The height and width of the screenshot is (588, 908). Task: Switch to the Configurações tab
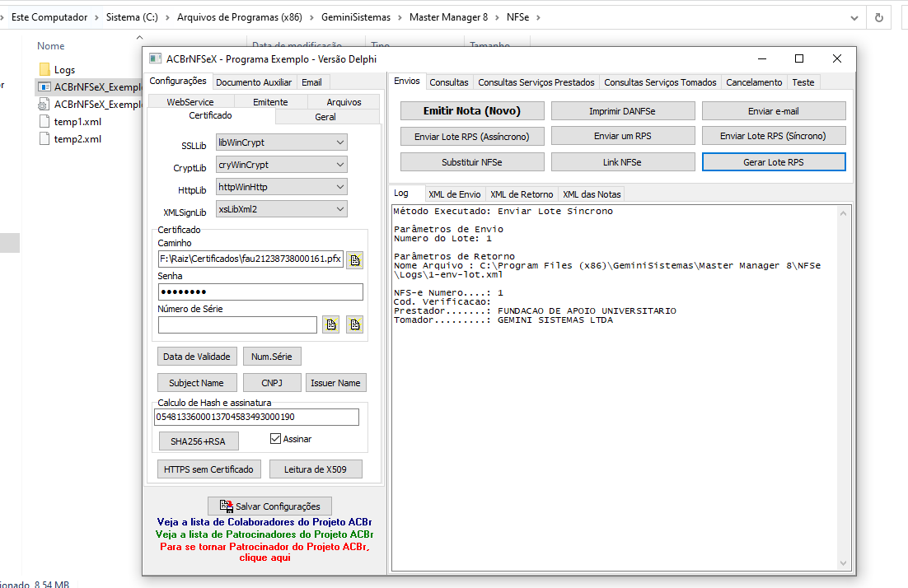[x=178, y=81]
